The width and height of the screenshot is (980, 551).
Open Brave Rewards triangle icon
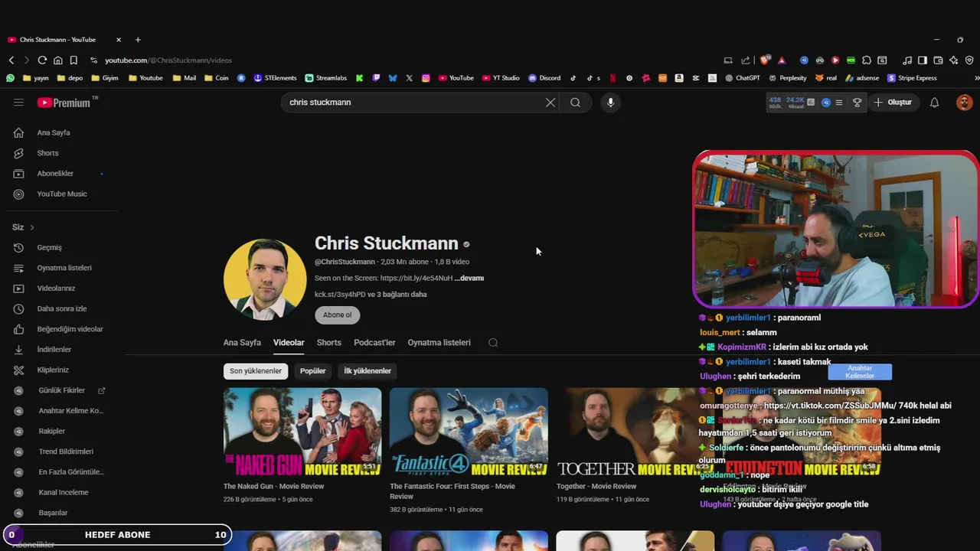point(782,60)
